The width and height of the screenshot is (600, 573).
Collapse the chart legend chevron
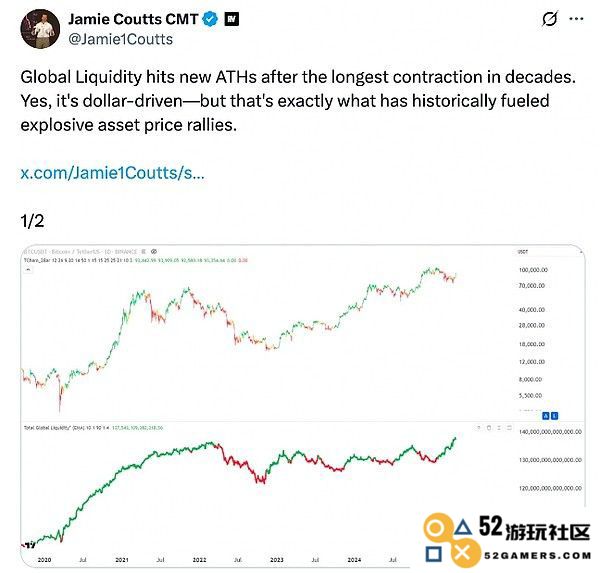(x=28, y=269)
